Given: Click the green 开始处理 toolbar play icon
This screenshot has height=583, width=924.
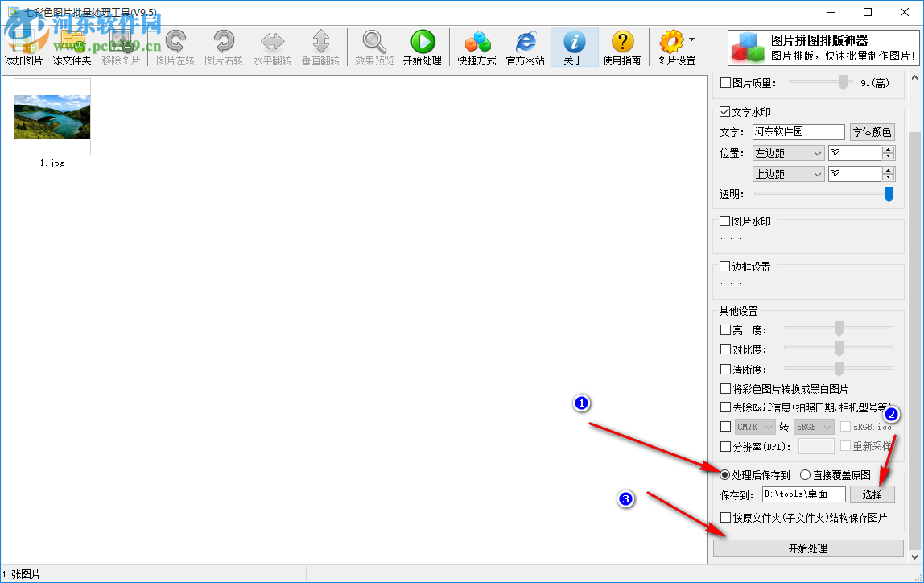Looking at the screenshot, I should (x=423, y=48).
